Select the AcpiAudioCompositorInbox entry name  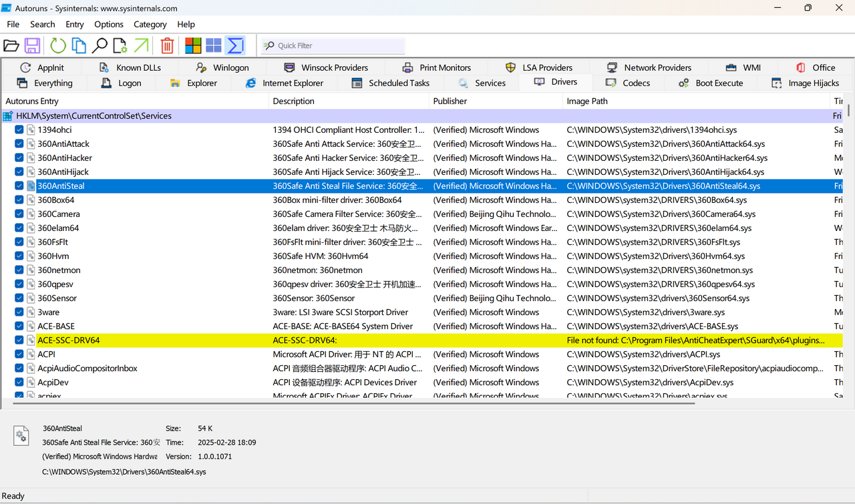pyautogui.click(x=88, y=368)
